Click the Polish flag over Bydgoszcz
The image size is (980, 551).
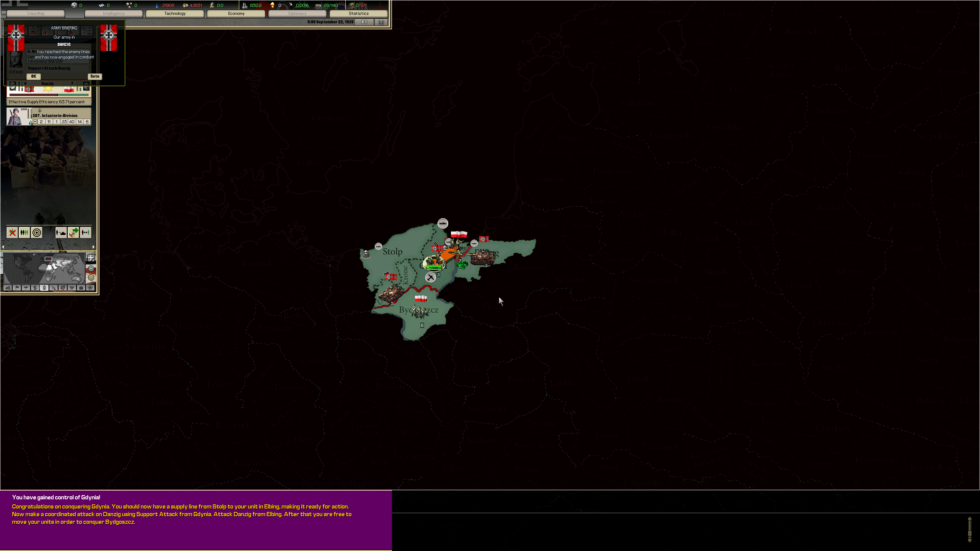coord(421,298)
